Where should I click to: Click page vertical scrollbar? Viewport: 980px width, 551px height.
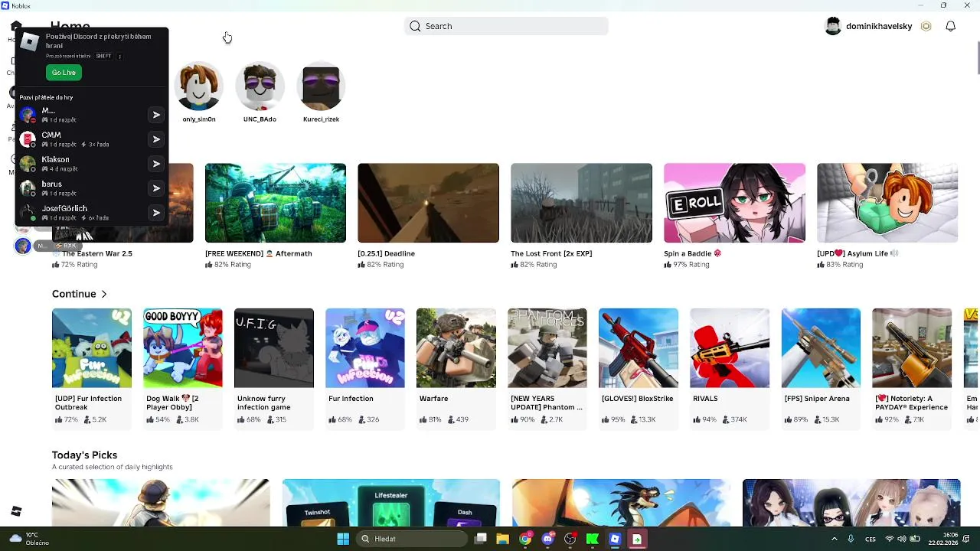(x=977, y=58)
